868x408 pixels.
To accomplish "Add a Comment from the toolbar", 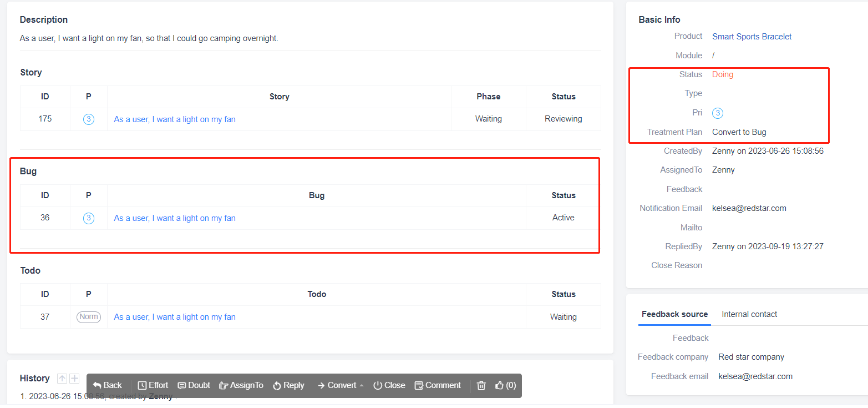I will 438,385.
